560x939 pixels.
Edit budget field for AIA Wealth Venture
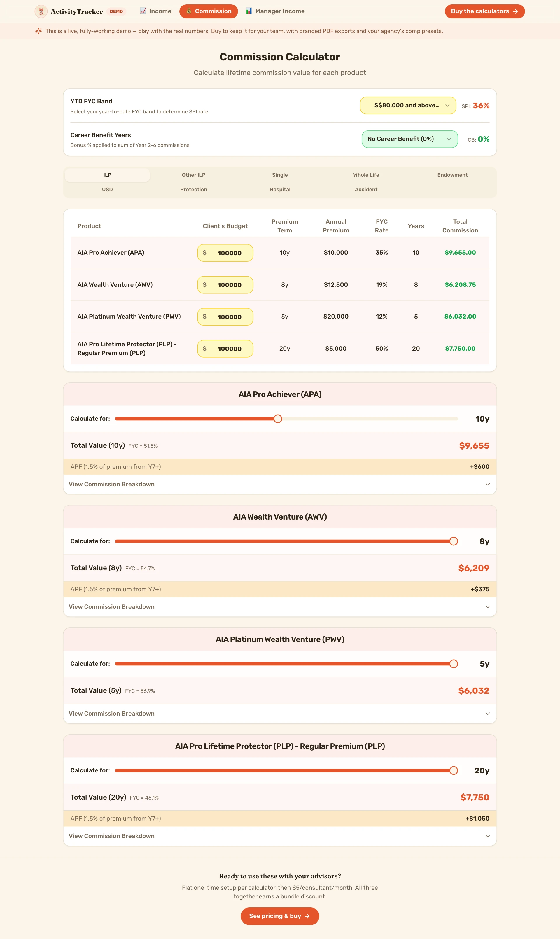tap(225, 285)
